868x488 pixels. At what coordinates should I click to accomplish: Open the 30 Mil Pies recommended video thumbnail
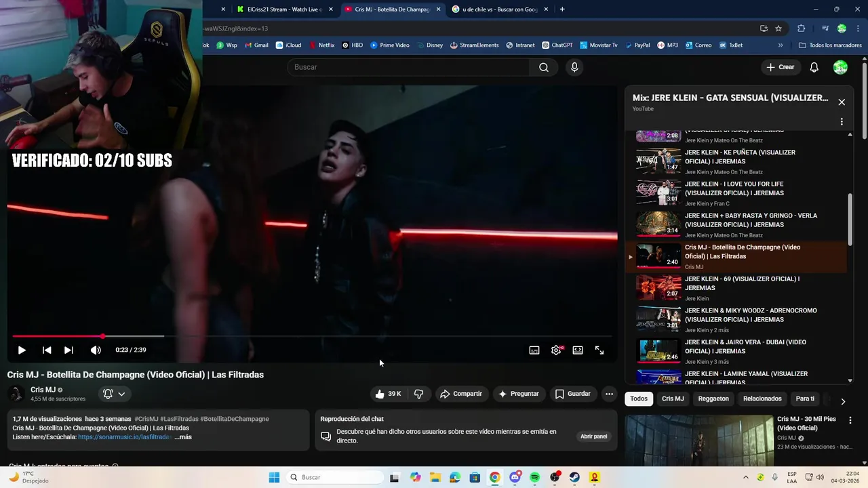tap(699, 441)
